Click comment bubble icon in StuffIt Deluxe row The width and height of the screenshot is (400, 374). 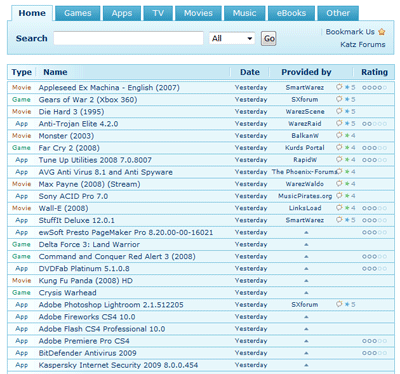(x=339, y=220)
